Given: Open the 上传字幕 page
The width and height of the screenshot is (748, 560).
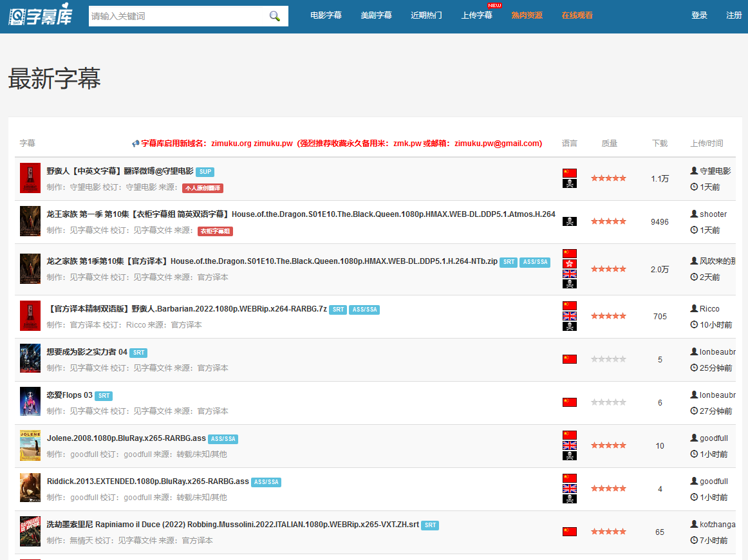Looking at the screenshot, I should tap(476, 15).
